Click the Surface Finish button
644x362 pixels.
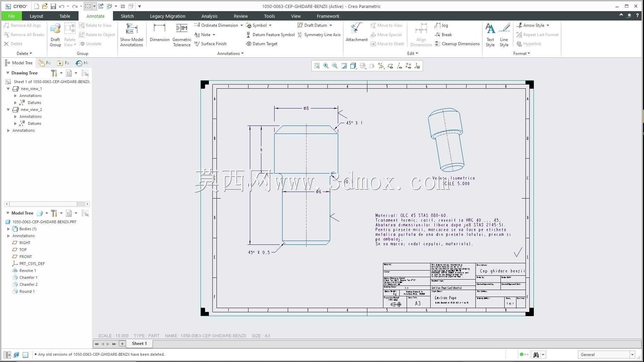210,44
